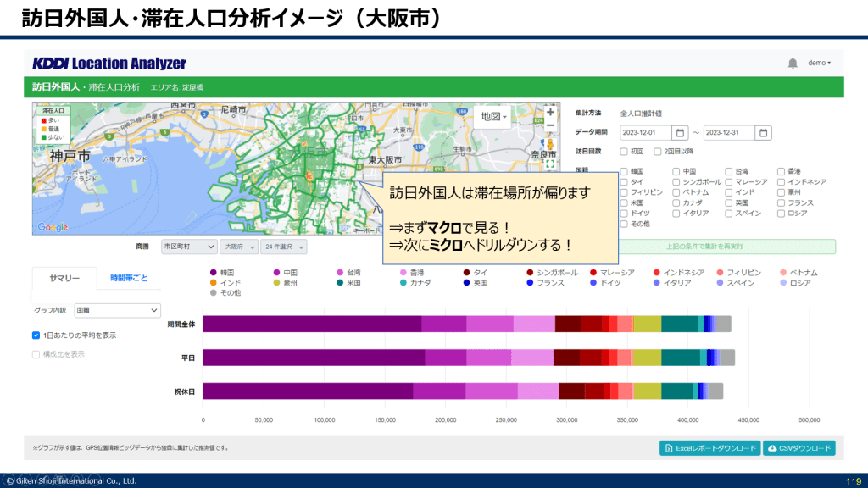This screenshot has height=488, width=868.
Task: Check the スペイン nationality box
Action: [728, 213]
